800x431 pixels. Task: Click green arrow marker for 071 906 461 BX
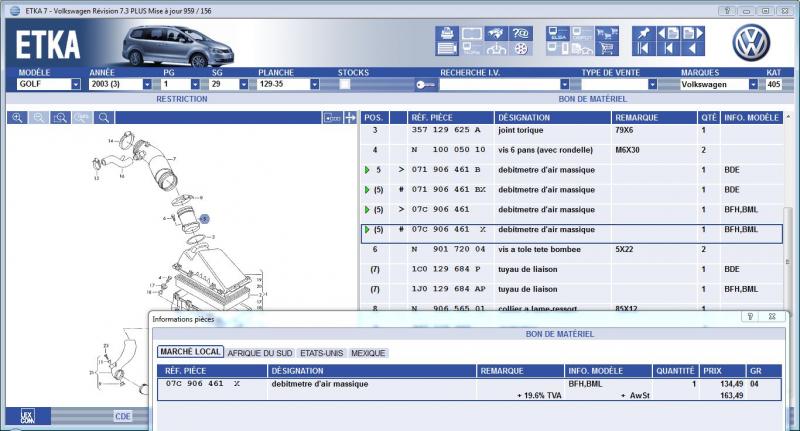coord(367,190)
